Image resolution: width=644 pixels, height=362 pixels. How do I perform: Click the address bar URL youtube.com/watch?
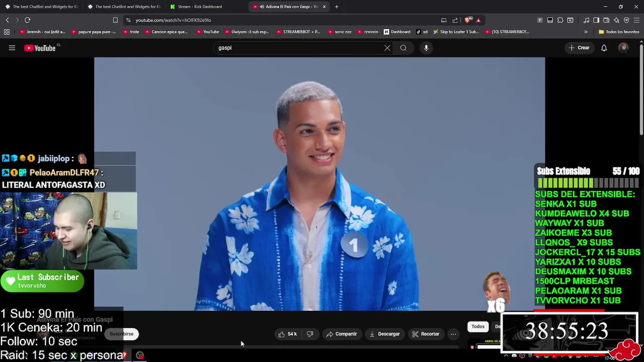click(173, 20)
